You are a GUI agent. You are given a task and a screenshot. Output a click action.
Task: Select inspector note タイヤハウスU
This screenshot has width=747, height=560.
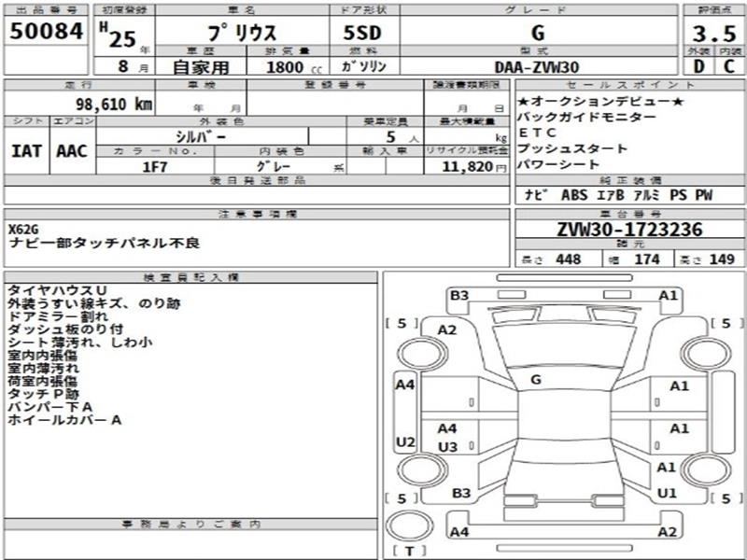click(57, 290)
